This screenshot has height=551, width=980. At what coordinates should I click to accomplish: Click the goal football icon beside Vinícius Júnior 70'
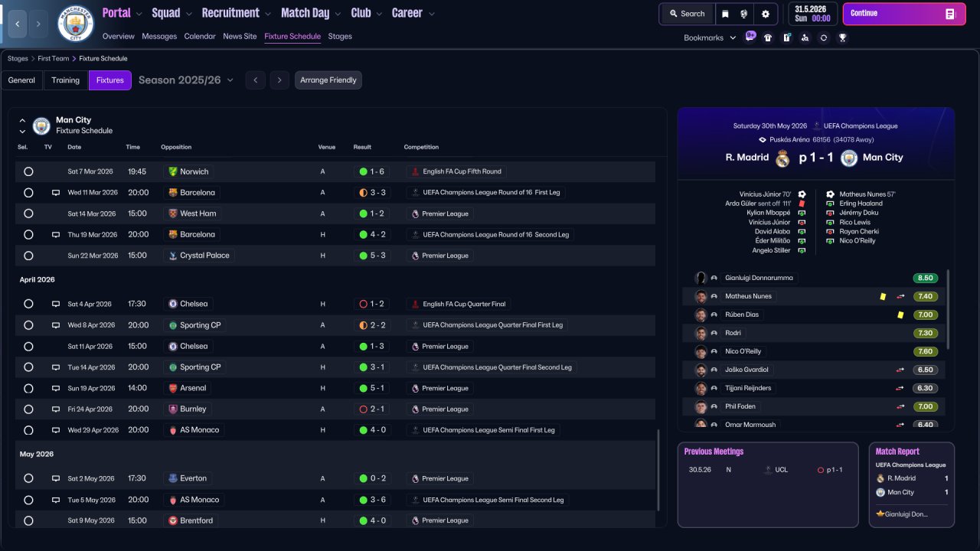pos(802,194)
